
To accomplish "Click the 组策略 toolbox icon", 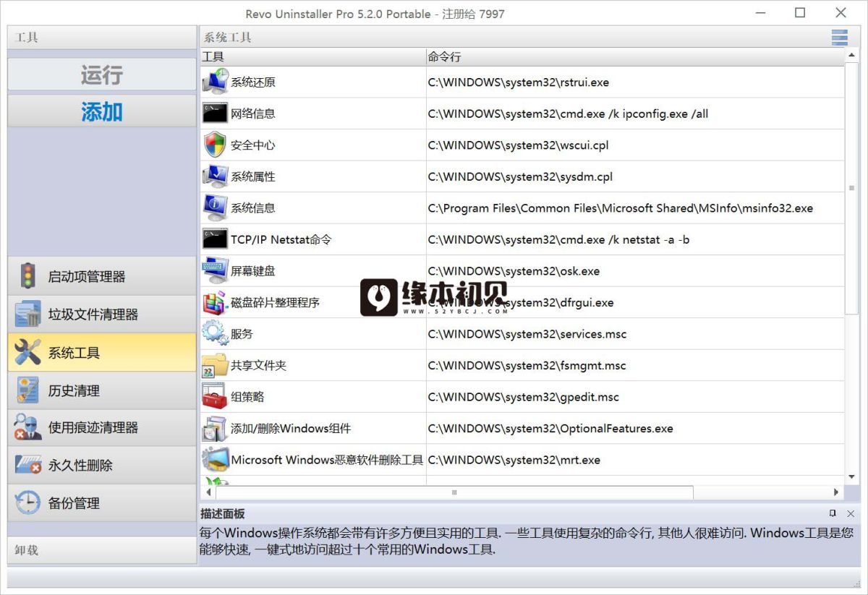I will point(215,396).
